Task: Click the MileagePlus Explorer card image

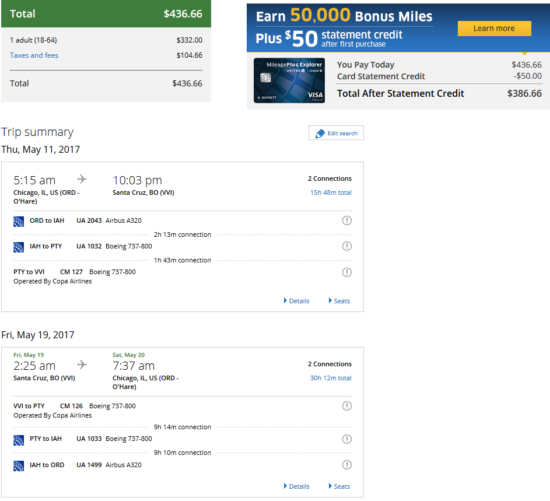Action: 289,80
